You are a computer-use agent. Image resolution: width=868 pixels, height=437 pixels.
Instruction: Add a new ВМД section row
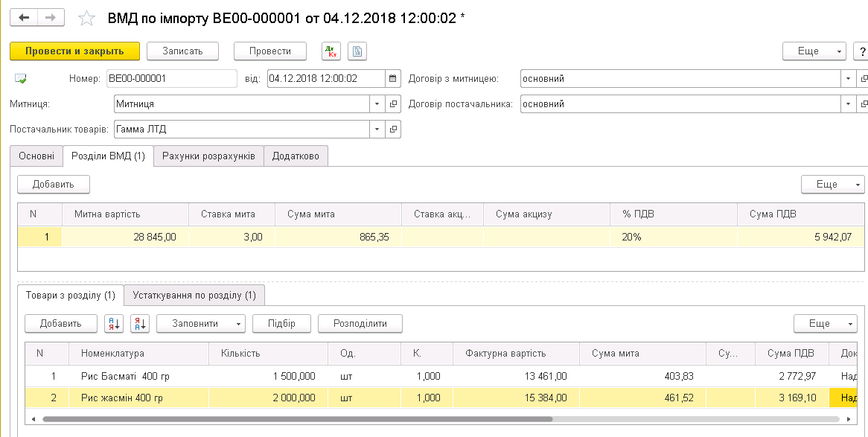pyautogui.click(x=54, y=185)
